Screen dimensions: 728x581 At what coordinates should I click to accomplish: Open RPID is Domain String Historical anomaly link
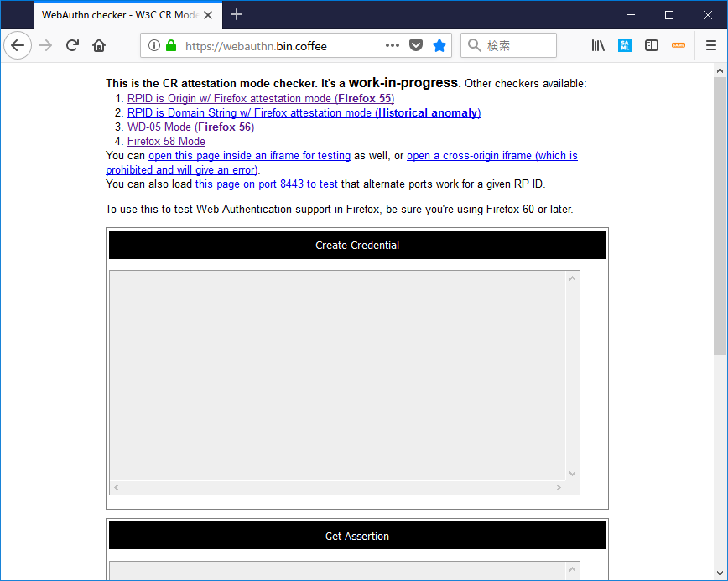(304, 113)
